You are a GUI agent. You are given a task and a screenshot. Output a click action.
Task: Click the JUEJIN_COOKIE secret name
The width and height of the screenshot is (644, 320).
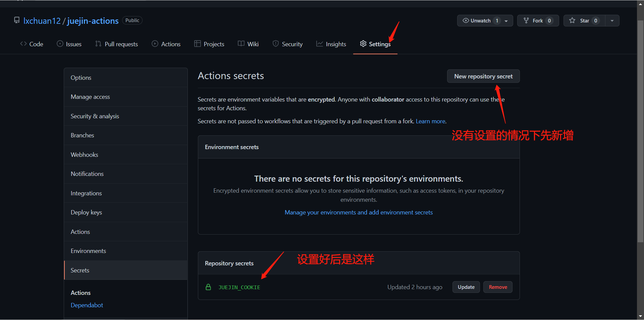point(239,287)
